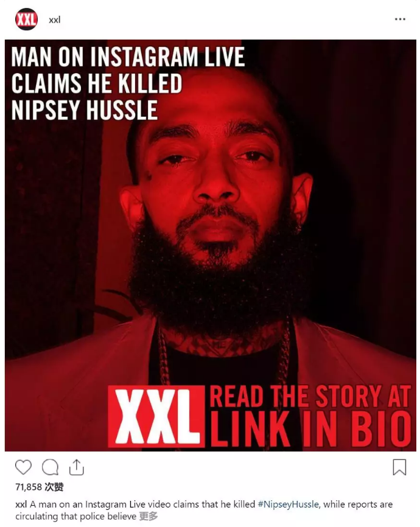Click the READ THE STORY AT text
The height and width of the screenshot is (527, 420).
point(310,396)
